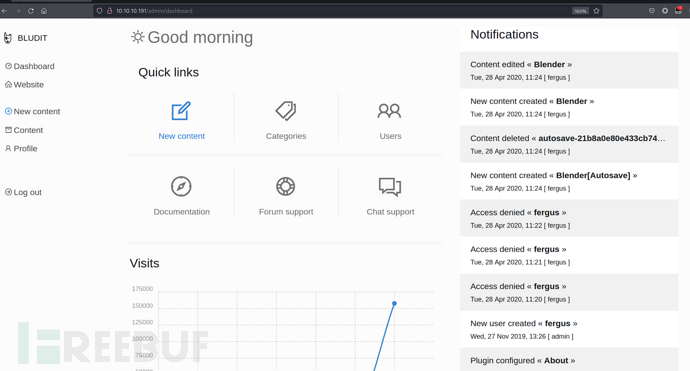
Task: Select the Access denied notification at 11:22
Action: click(569, 218)
